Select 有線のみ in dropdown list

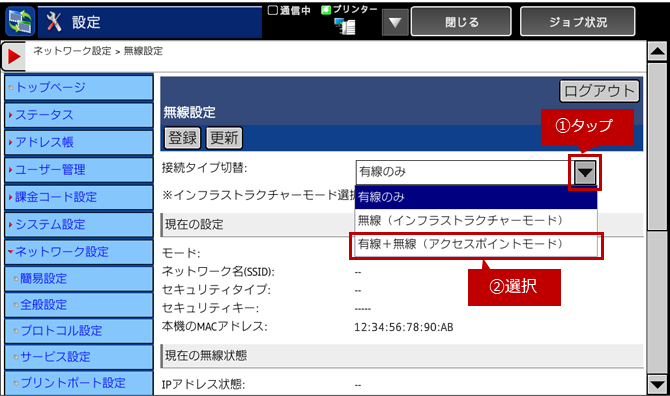tap(476, 197)
